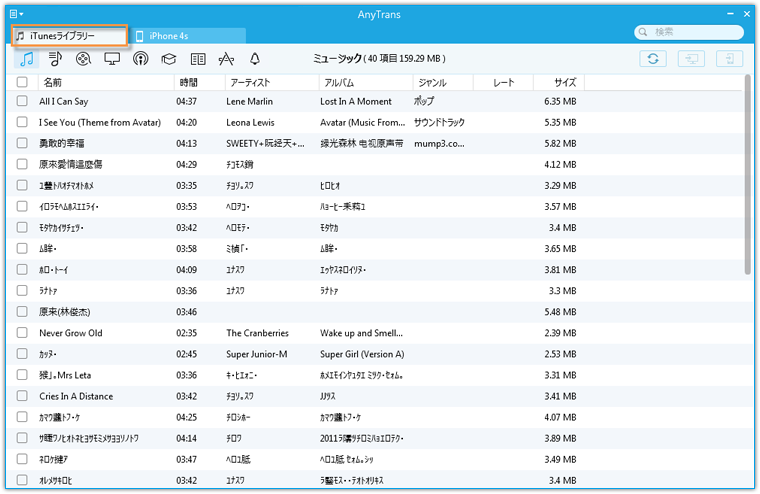760x494 pixels.
Task: Check the box for 勇敢的幸福
Action: click(x=22, y=143)
